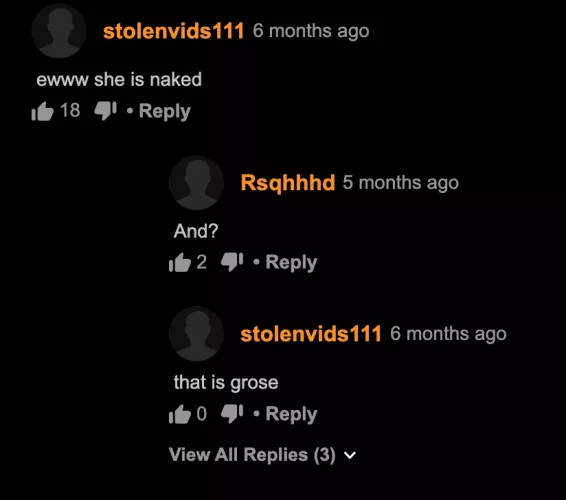Like the 'ewww she is naked' comment
The width and height of the screenshot is (566, 500).
pos(43,111)
